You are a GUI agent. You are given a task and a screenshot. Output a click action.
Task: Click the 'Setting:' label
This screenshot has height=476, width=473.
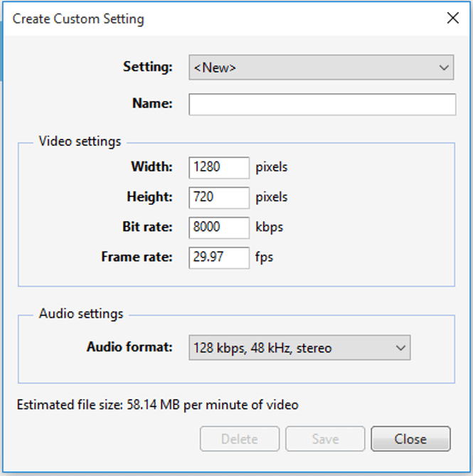coord(148,66)
